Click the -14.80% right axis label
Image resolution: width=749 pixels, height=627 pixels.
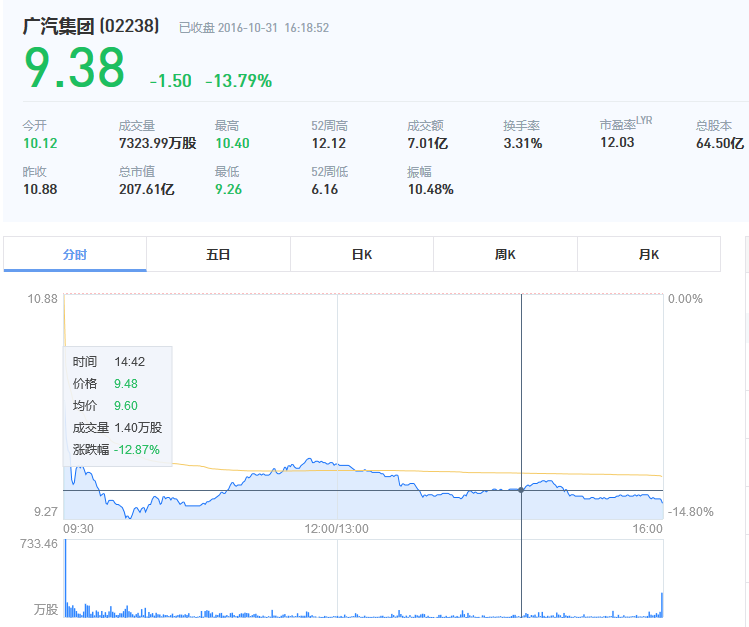click(690, 512)
